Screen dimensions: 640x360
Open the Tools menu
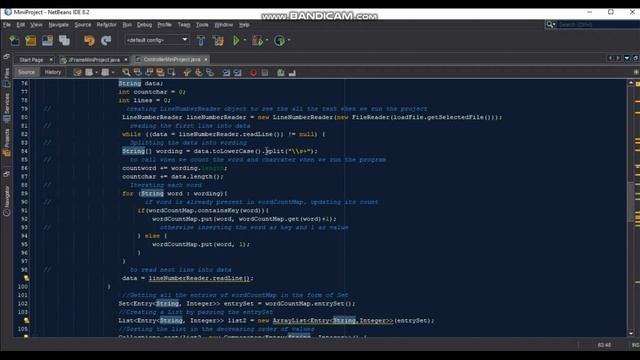click(202, 25)
